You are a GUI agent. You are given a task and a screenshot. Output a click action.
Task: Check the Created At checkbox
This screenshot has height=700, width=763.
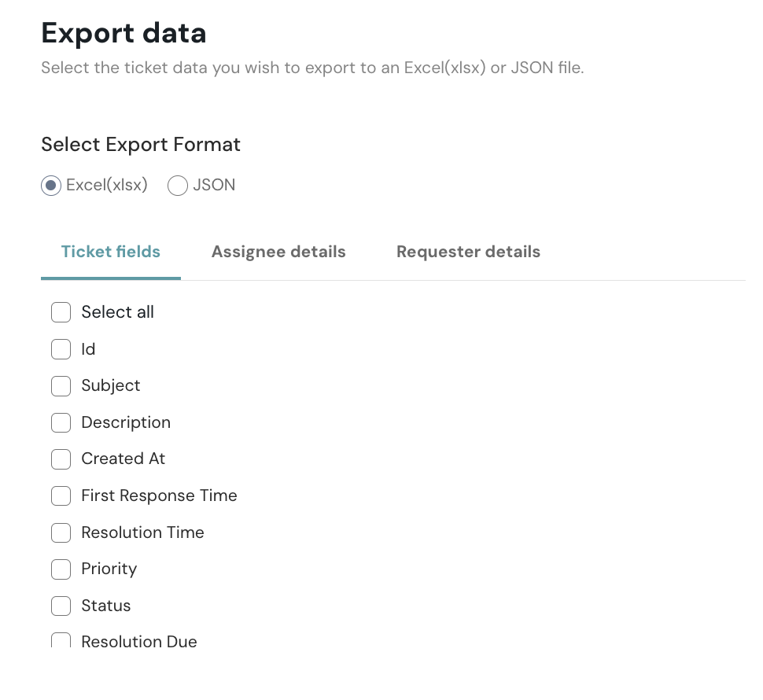(x=61, y=459)
